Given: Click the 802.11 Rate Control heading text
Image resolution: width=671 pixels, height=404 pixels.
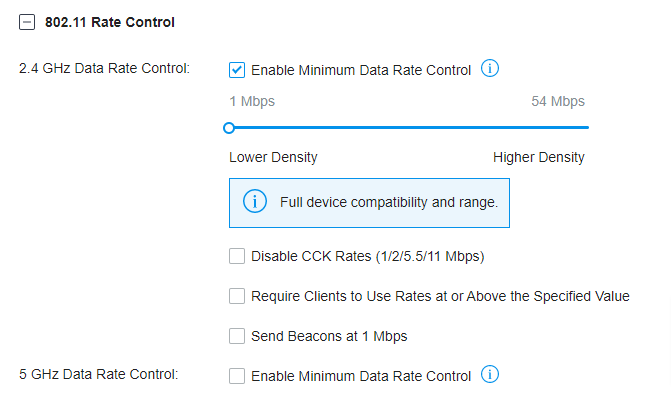Looking at the screenshot, I should [x=110, y=22].
